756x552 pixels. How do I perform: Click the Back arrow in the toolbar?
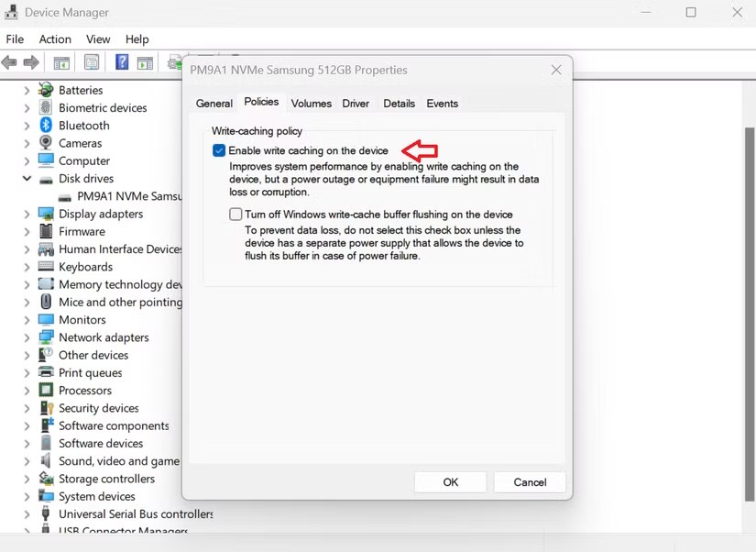tap(10, 62)
